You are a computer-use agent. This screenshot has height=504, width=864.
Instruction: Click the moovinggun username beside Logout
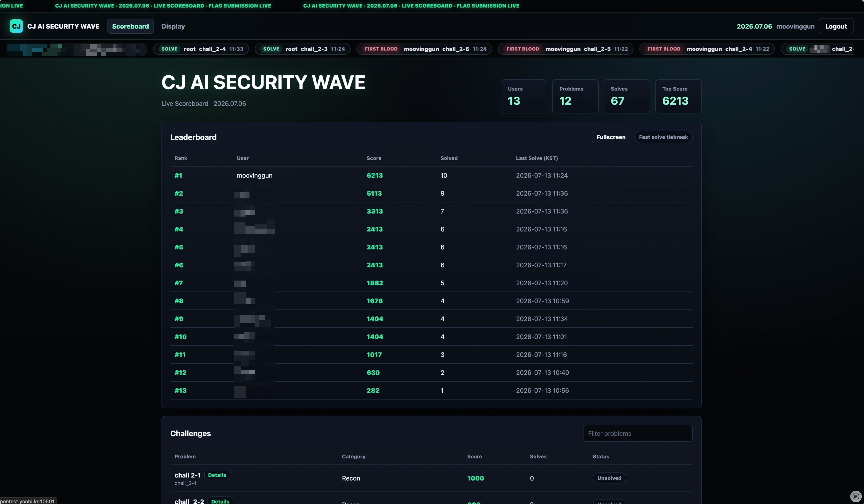click(x=795, y=26)
